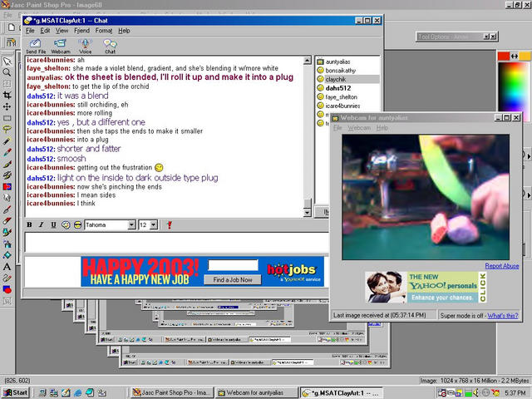The width and height of the screenshot is (532, 399).
Task: Select user icare4bunnies in chat list
Action: point(342,106)
